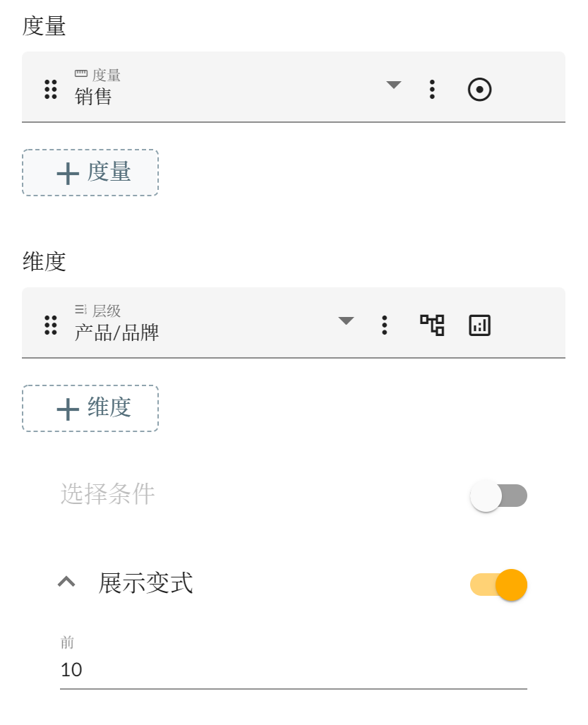Add a new dimension with +维度 button
The image size is (588, 725).
point(90,408)
